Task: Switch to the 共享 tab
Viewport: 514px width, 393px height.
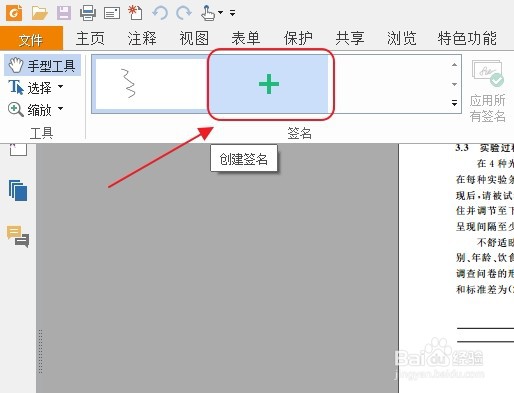Action: tap(350, 38)
